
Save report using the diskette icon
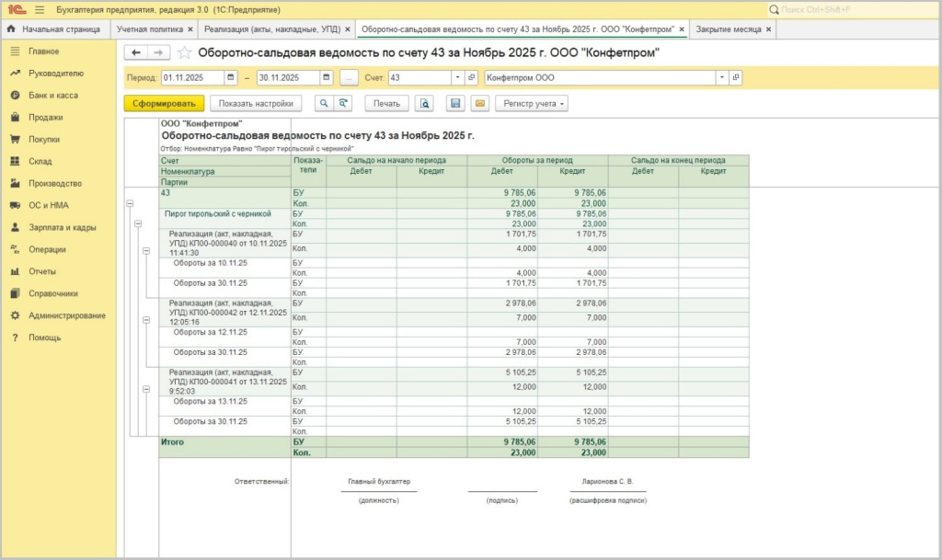[454, 104]
